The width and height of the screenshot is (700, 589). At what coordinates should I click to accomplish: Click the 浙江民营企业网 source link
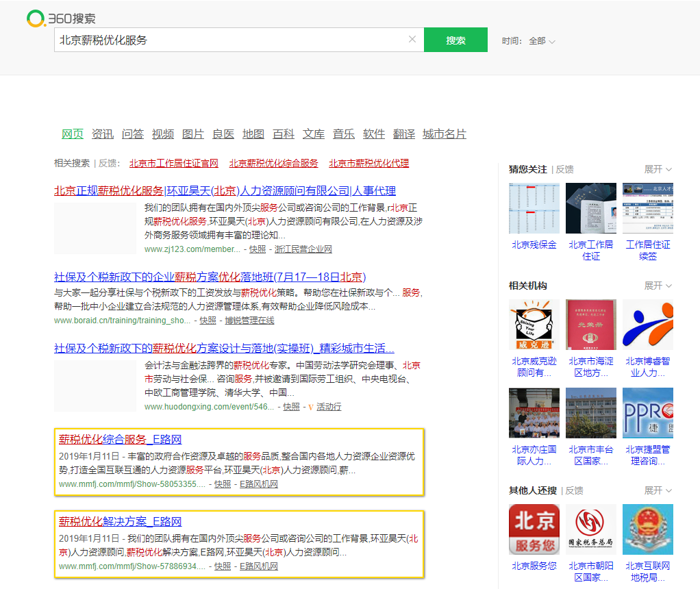[x=303, y=249]
